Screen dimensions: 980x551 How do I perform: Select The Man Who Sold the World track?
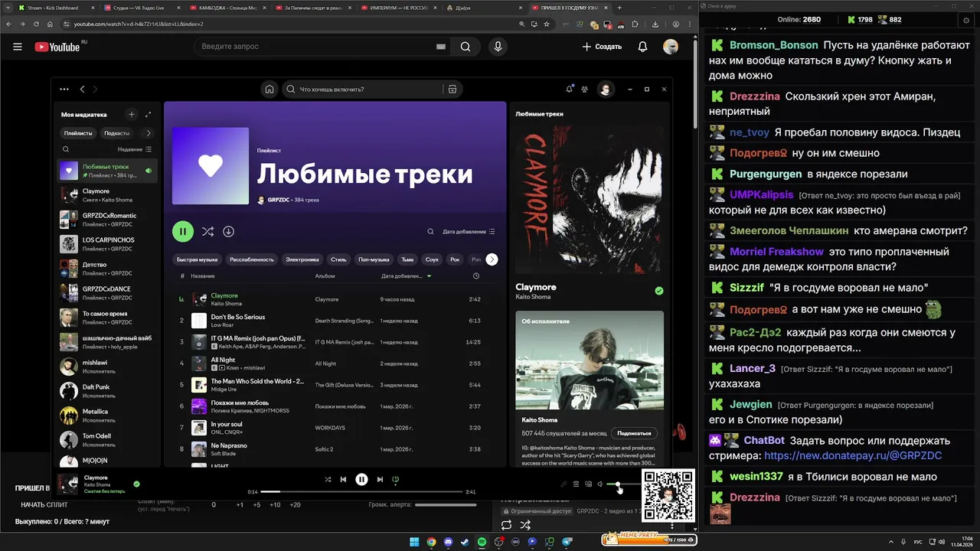coord(335,385)
